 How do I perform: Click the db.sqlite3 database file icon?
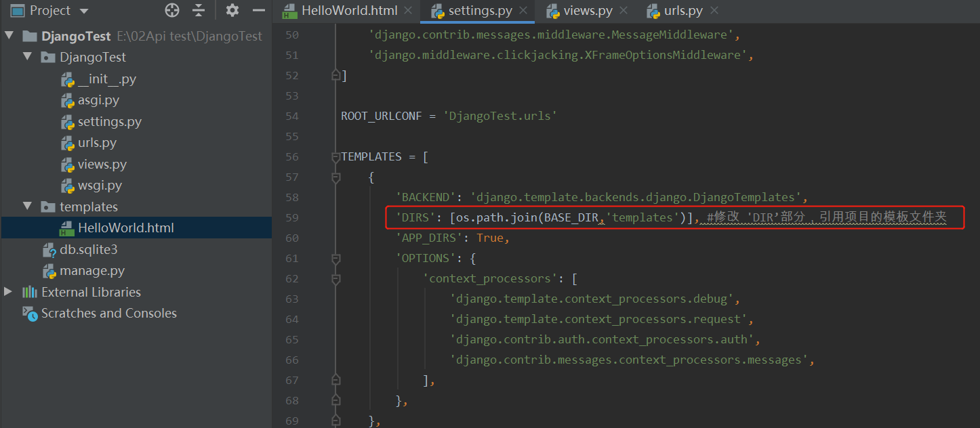click(49, 251)
